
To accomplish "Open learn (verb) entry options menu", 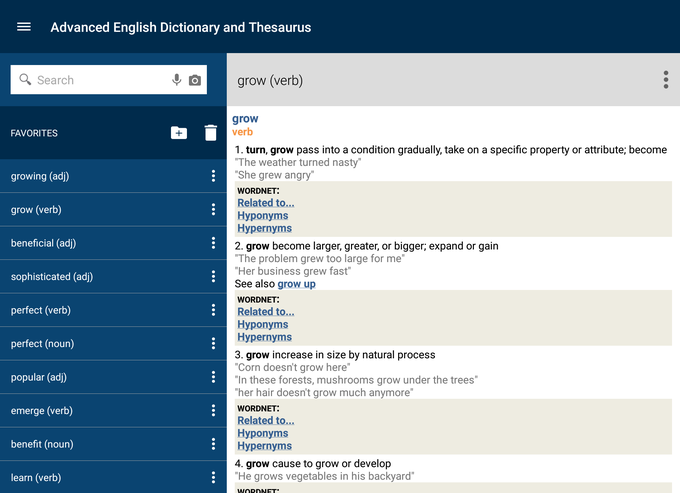I will (213, 478).
